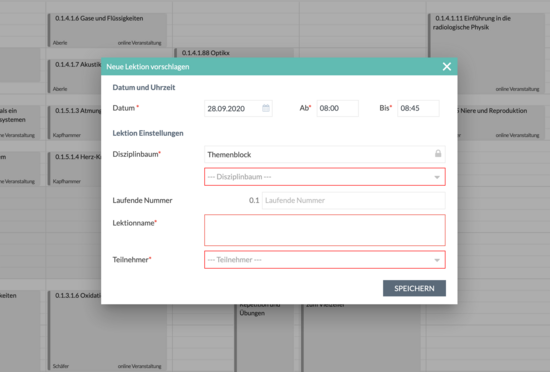This screenshot has height=372, width=550.
Task: Click the Bis time field 08:45
Action: [x=418, y=108]
